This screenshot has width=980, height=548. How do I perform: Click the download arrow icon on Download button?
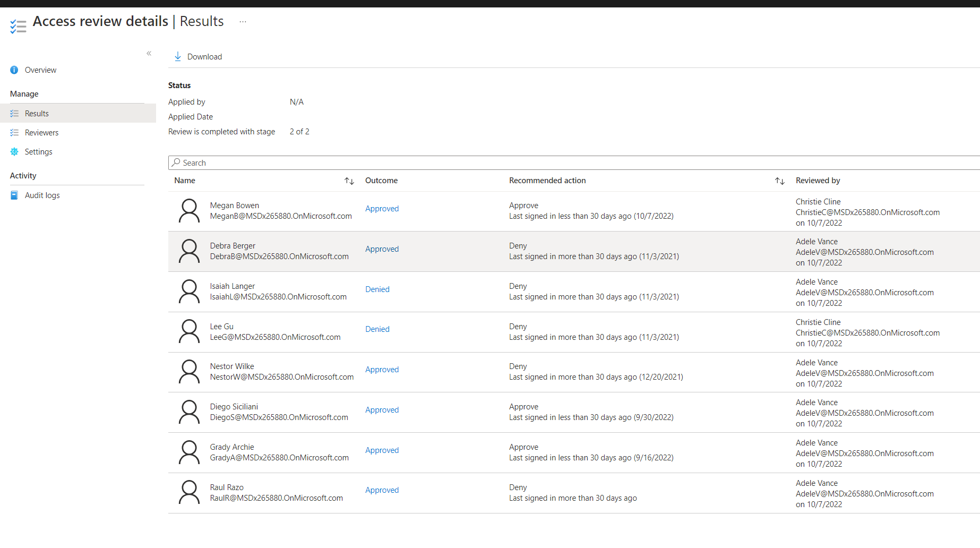(177, 56)
